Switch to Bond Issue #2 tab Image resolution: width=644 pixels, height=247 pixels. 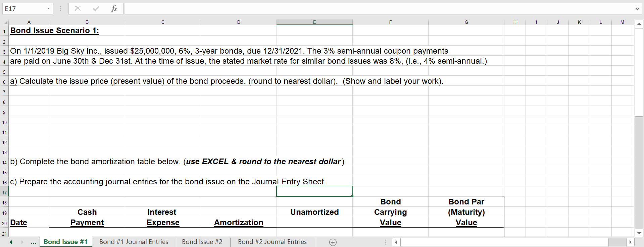202,242
